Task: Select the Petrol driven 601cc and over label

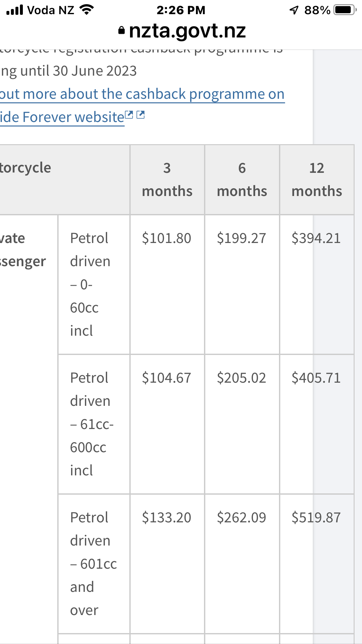Action: coord(94,564)
